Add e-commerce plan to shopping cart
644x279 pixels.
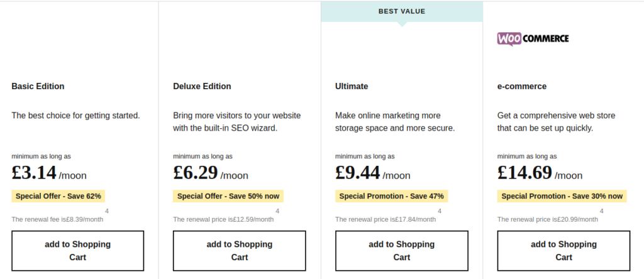(563, 251)
